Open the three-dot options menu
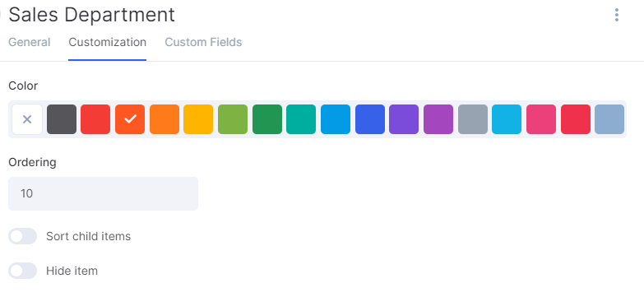The width and height of the screenshot is (644, 297). tap(617, 15)
